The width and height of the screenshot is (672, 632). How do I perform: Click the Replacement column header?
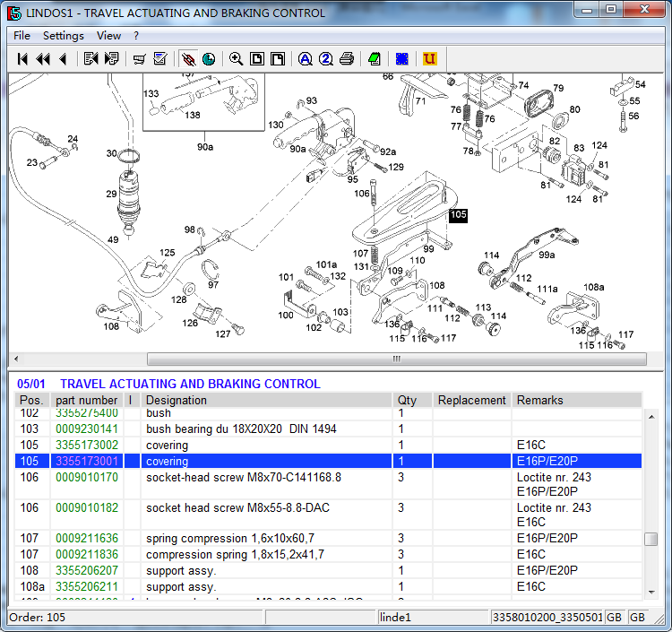click(x=472, y=400)
